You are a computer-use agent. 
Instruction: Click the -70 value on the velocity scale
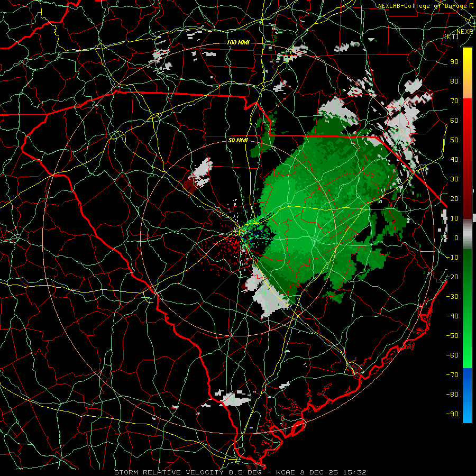452,375
